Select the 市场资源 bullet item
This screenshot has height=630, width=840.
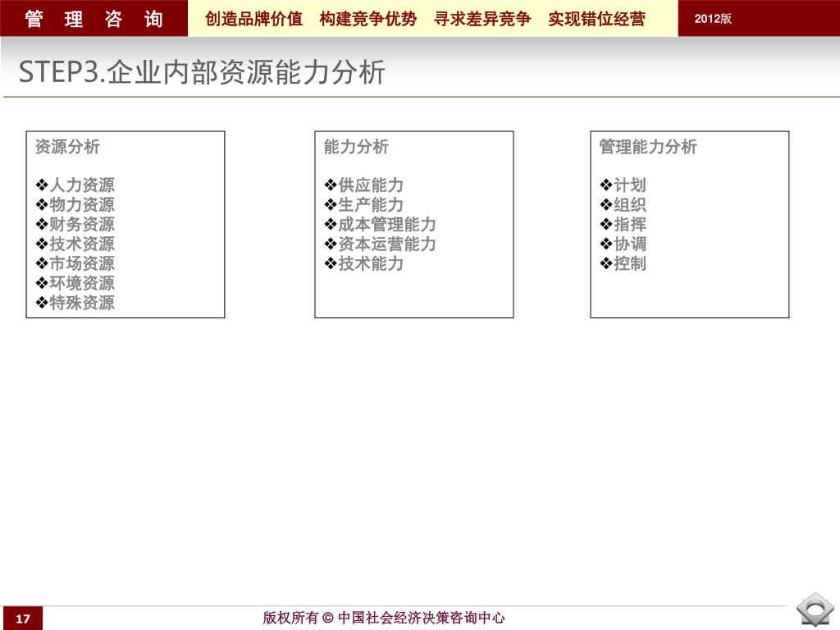click(75, 263)
